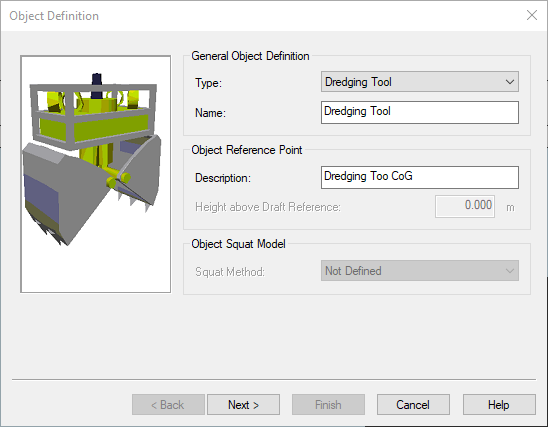The image size is (548, 427).
Task: Click into the Name text field
Action: coord(419,112)
